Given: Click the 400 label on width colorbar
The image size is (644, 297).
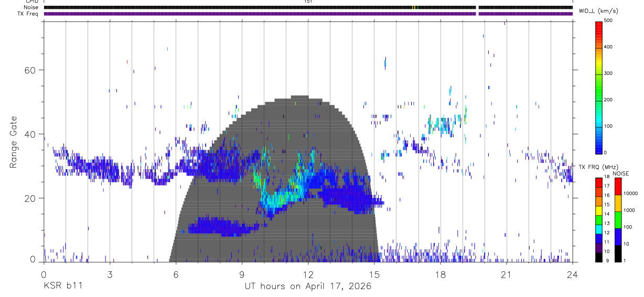Looking at the screenshot, I should click(608, 47).
